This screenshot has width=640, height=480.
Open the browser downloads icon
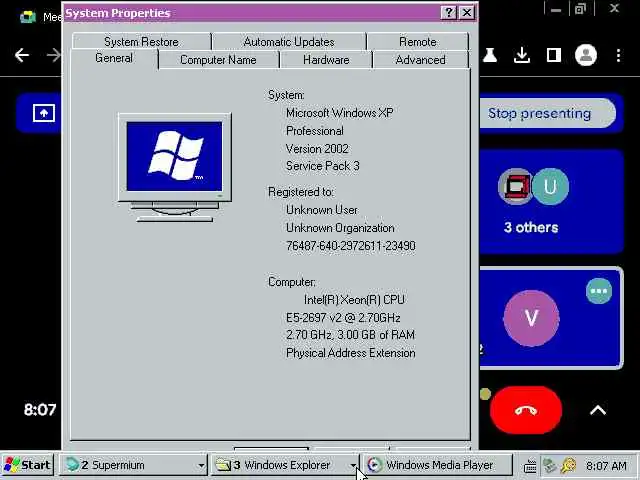click(x=522, y=55)
